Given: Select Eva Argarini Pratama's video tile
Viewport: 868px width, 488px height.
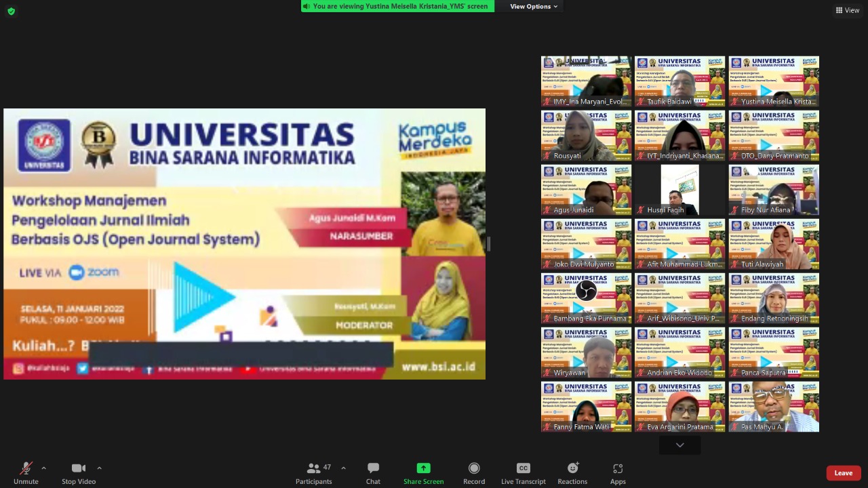Looking at the screenshot, I should (x=679, y=407).
